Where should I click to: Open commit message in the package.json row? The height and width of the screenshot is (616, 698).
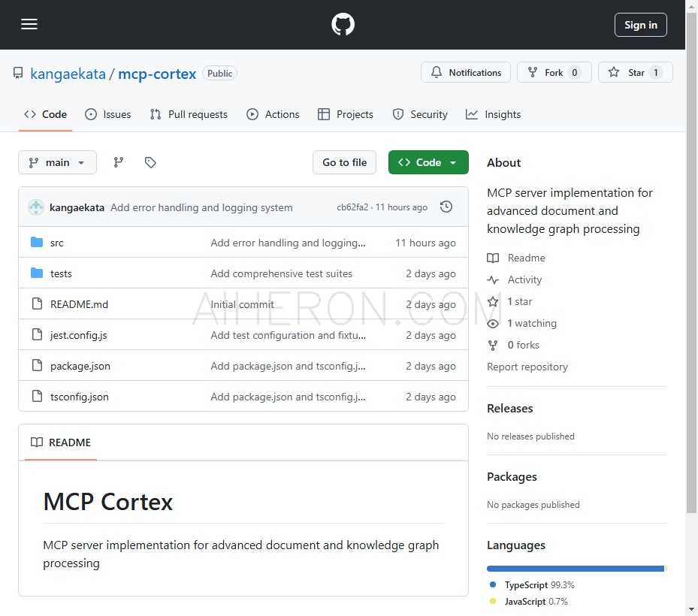coord(288,366)
